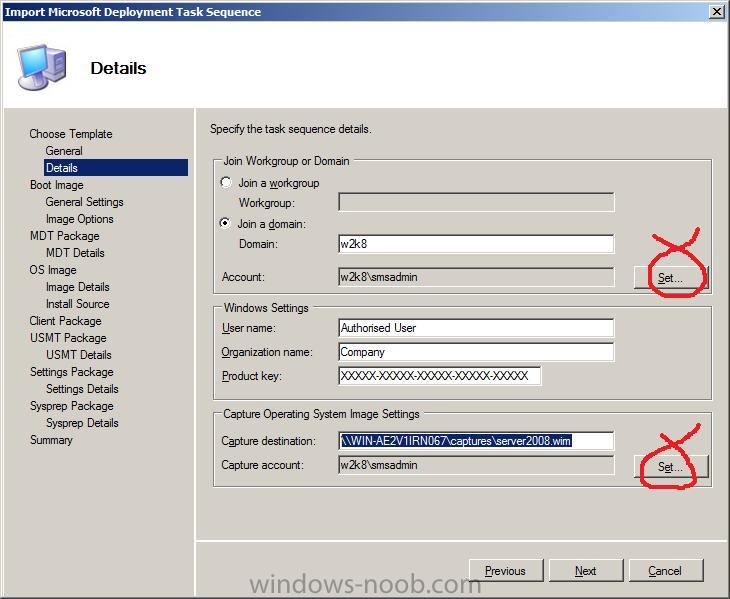The width and height of the screenshot is (730, 599).
Task: Select the Image Options step
Action: point(80,219)
